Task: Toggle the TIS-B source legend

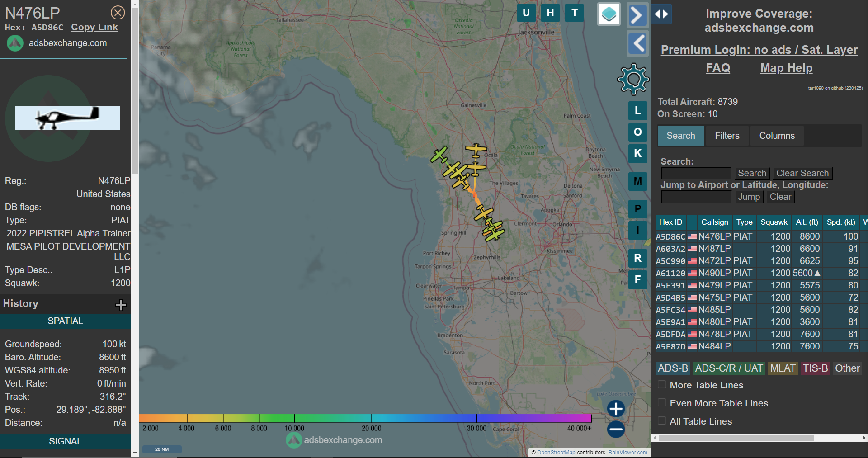Action: [x=815, y=368]
